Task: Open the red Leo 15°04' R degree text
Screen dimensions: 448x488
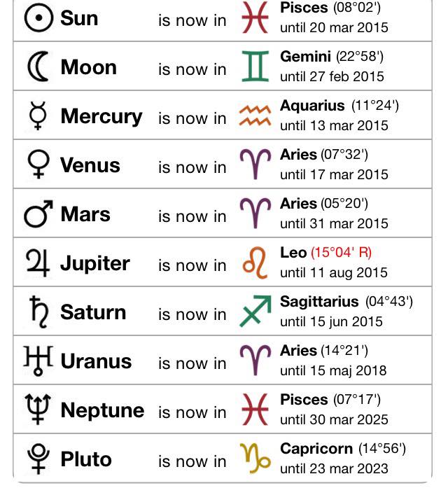Action: click(342, 252)
